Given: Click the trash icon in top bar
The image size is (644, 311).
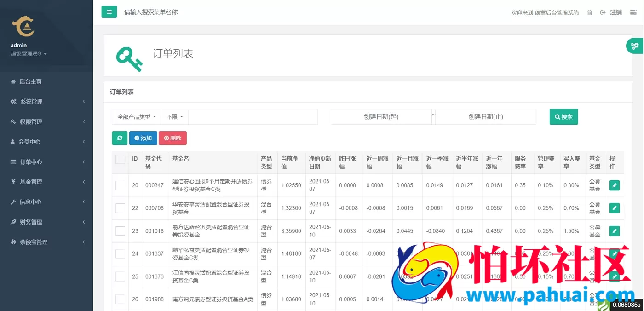Looking at the screenshot, I should [x=590, y=12].
